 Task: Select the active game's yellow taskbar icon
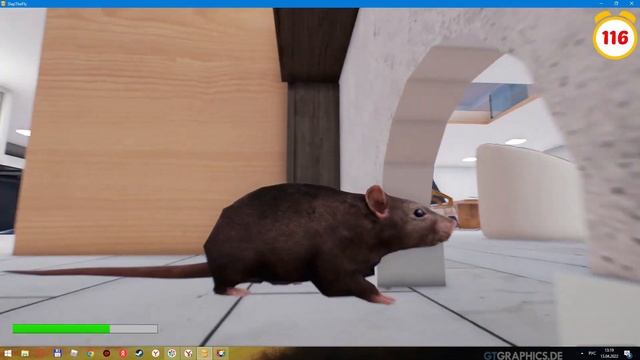point(204,353)
